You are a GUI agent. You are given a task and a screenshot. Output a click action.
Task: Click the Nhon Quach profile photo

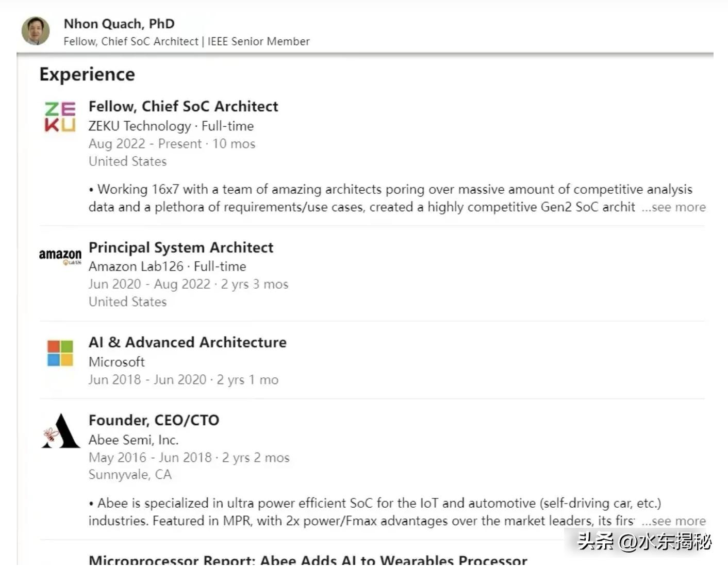click(35, 31)
